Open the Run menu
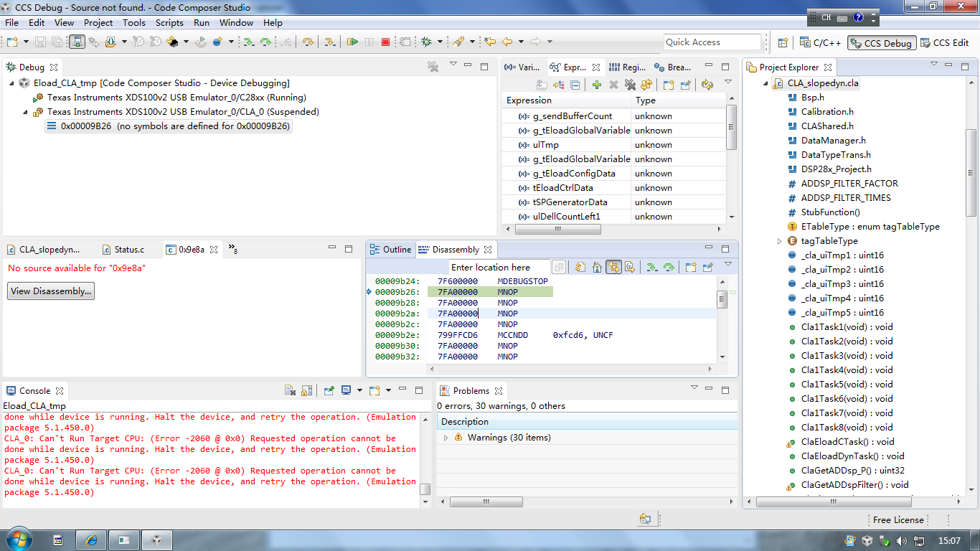 pos(202,23)
